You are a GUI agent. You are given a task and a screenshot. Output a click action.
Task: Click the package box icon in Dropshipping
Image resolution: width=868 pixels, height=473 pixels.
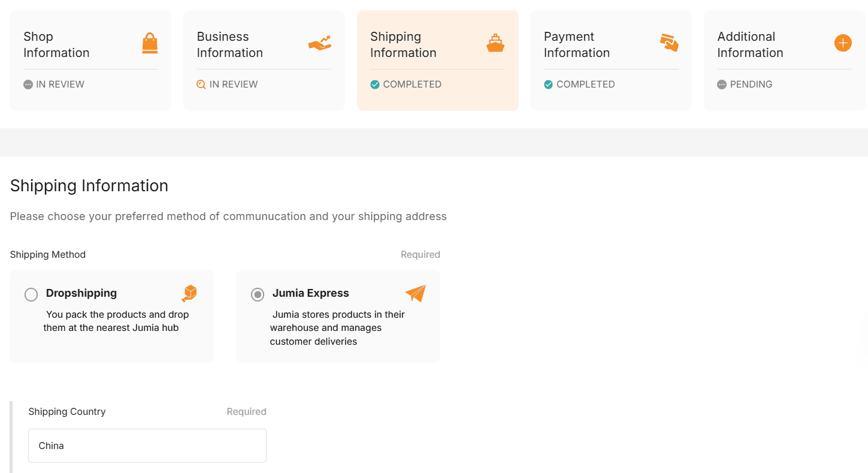tap(189, 293)
